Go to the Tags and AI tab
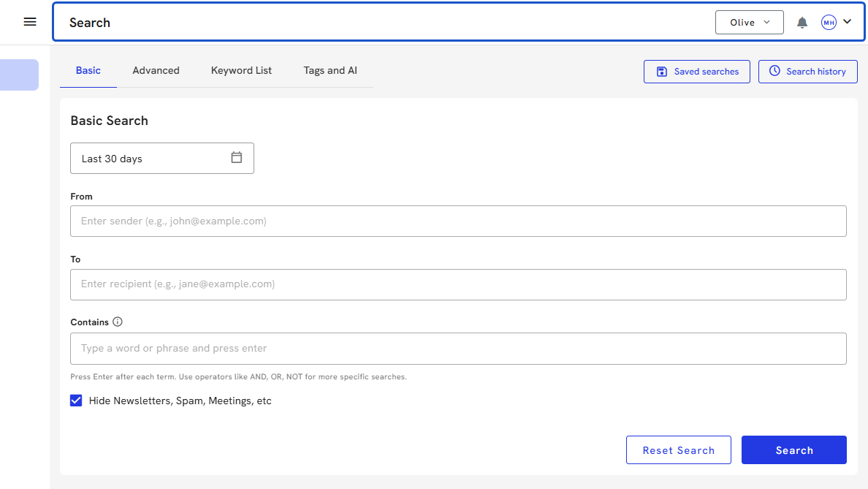 point(330,71)
